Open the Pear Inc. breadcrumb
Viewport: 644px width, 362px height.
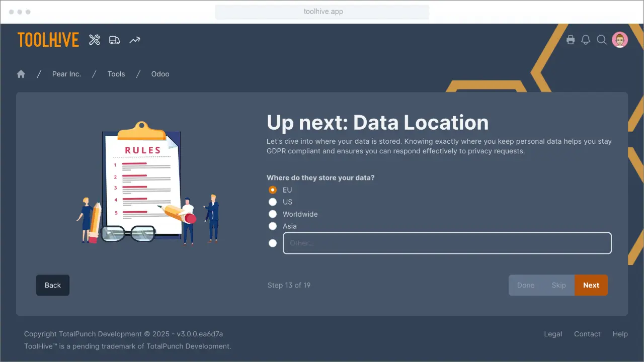(66, 74)
